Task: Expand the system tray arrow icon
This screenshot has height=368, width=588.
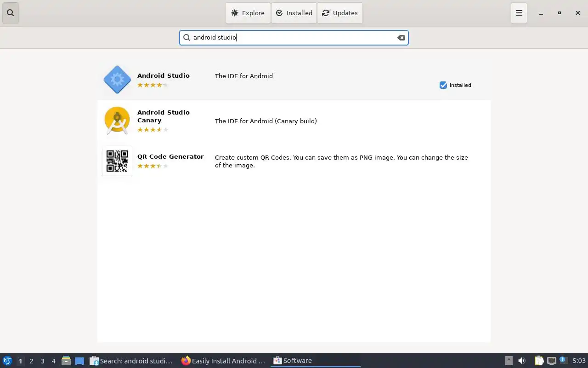Action: pos(509,361)
